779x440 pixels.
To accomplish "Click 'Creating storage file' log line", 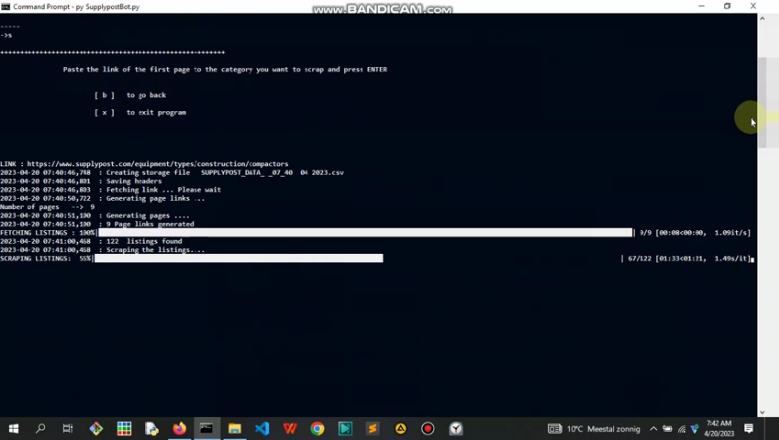I will [172, 172].
